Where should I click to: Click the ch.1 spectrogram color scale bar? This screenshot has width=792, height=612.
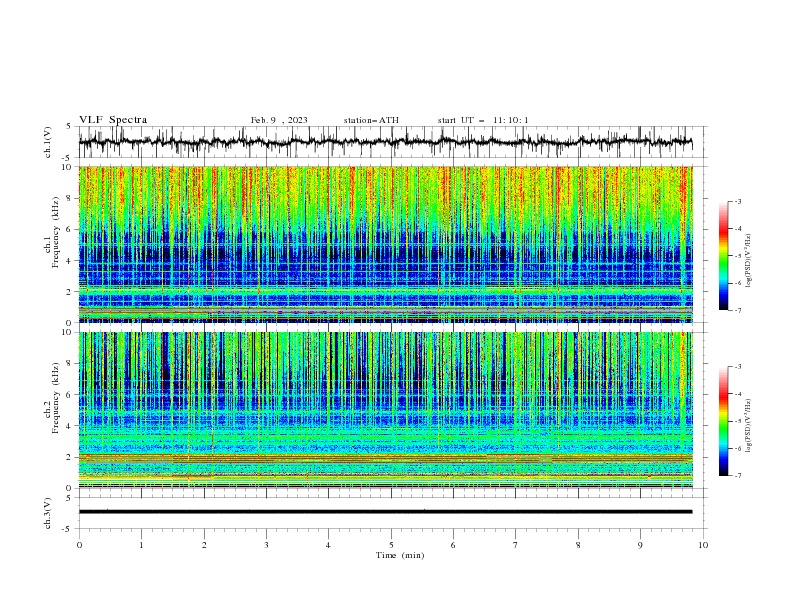coord(723,256)
